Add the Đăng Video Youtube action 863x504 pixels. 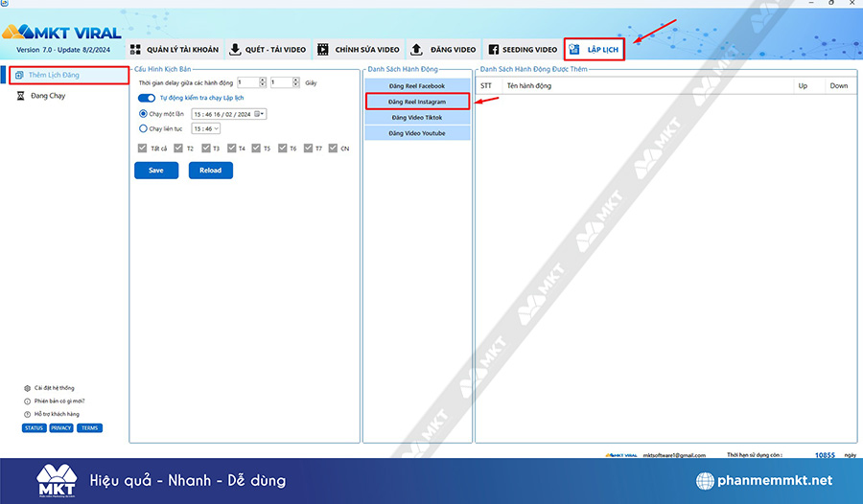coord(417,133)
